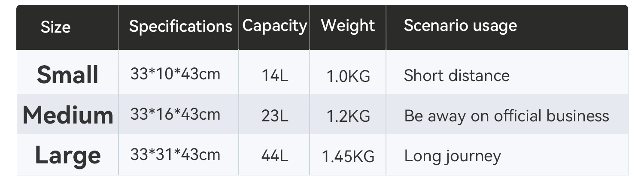Click the 44L capacity value
The image size is (644, 190).
tap(275, 157)
